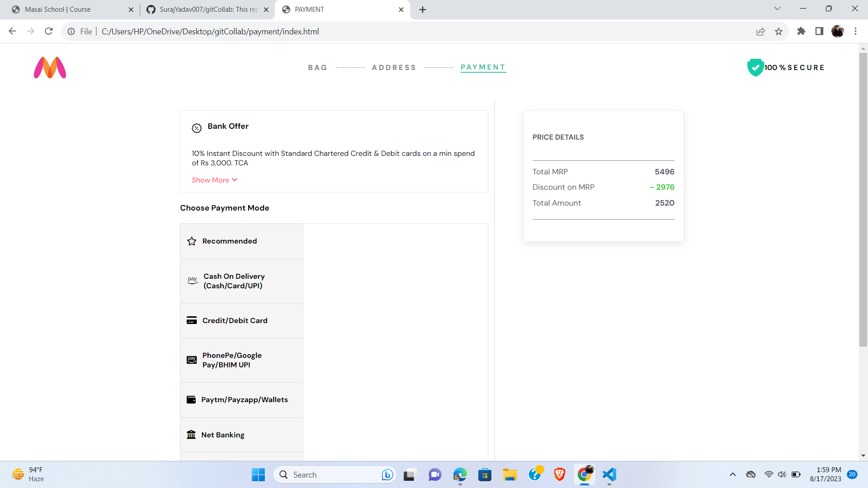This screenshot has height=488, width=868.
Task: Click the share icon in the address bar
Action: click(761, 31)
